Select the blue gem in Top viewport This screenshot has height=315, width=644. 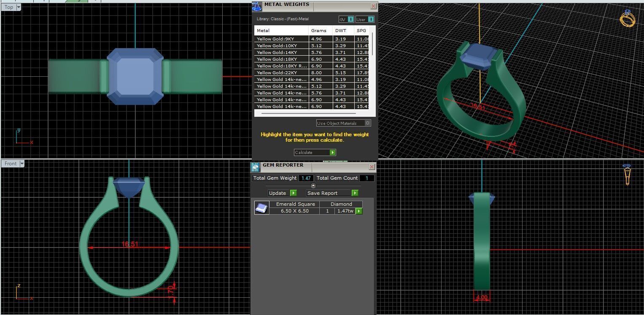point(135,76)
